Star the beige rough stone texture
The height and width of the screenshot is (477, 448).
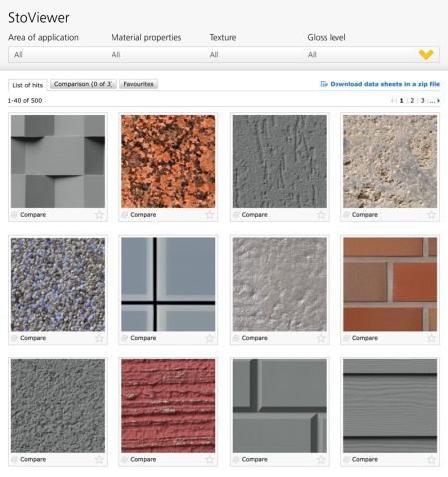click(x=431, y=215)
